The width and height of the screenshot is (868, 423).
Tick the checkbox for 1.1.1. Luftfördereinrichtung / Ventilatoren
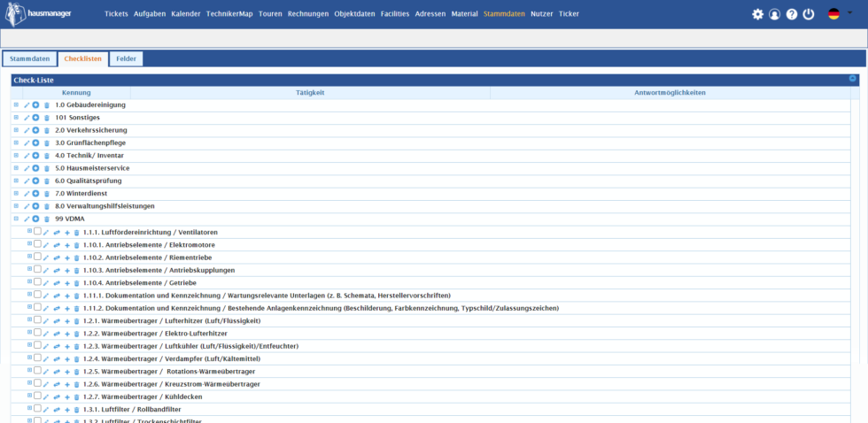point(37,231)
